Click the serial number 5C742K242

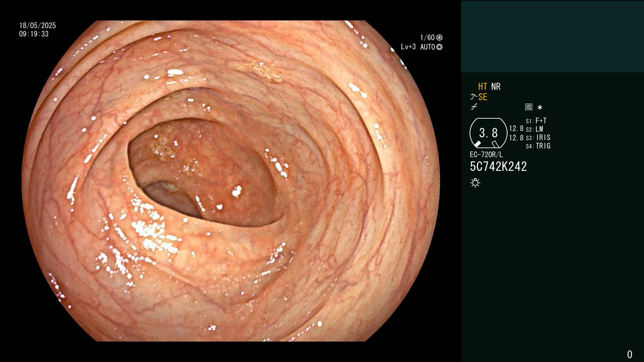tap(498, 166)
